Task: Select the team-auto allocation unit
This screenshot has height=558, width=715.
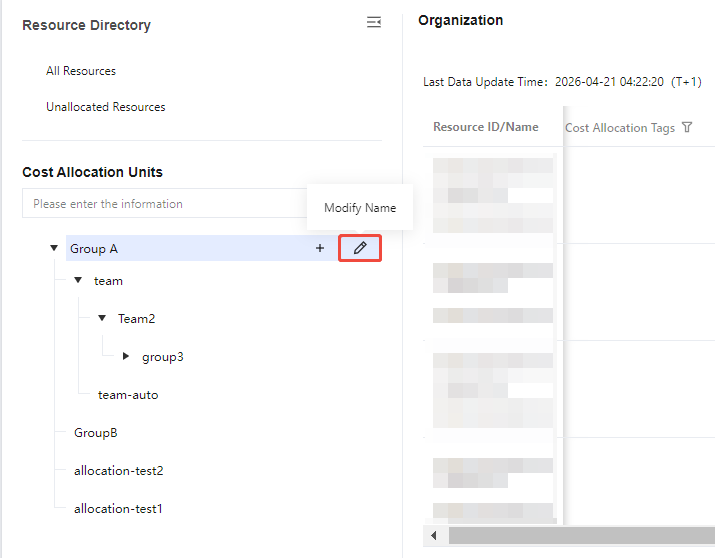Action: (x=128, y=395)
